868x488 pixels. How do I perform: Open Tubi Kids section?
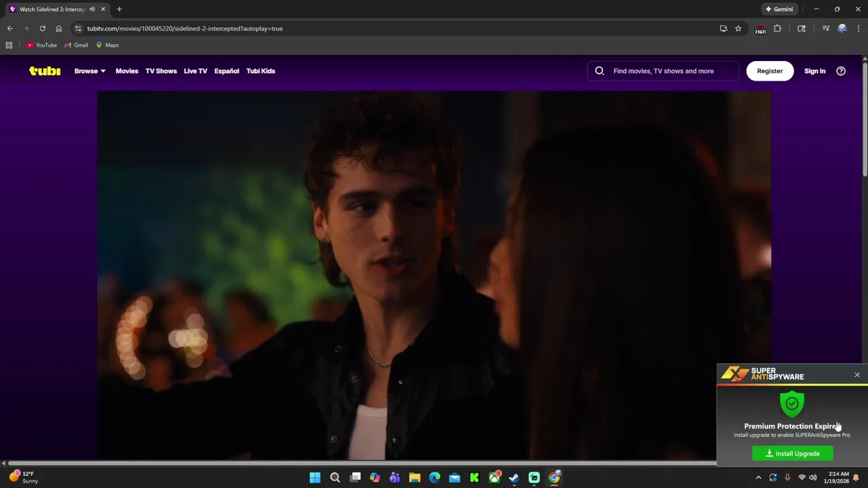click(260, 71)
